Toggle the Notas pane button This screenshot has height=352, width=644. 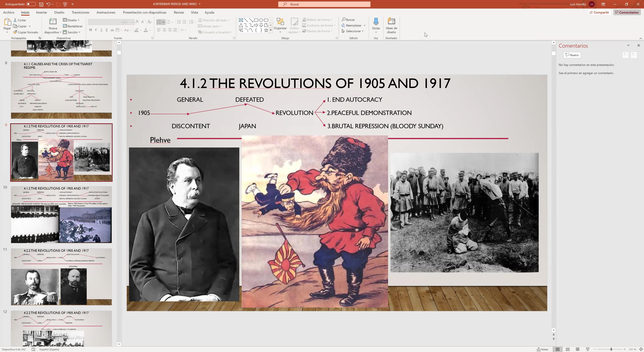(542, 349)
